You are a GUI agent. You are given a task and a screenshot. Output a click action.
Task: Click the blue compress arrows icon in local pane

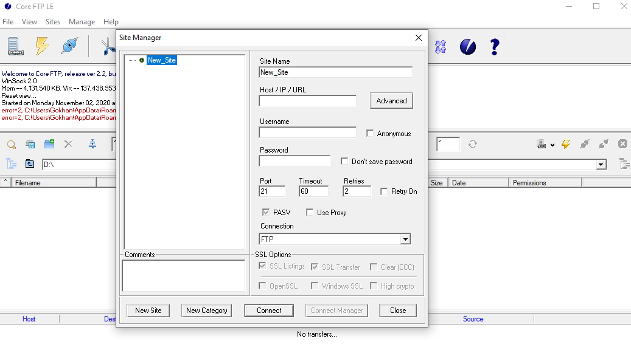point(92,144)
